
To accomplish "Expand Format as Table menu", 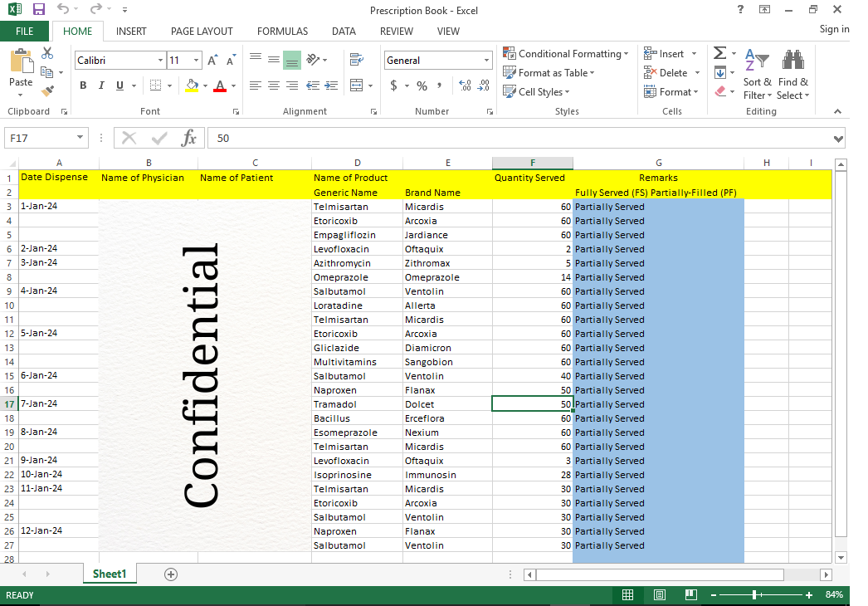I will pos(549,72).
